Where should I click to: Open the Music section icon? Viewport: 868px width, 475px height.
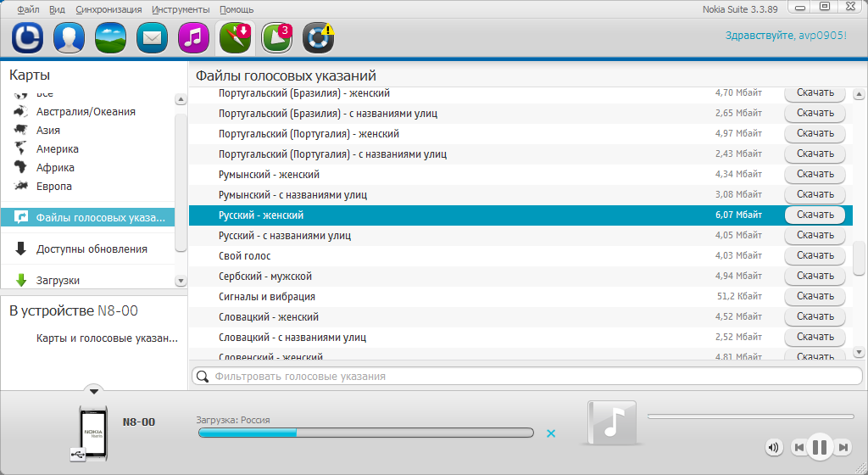click(193, 38)
